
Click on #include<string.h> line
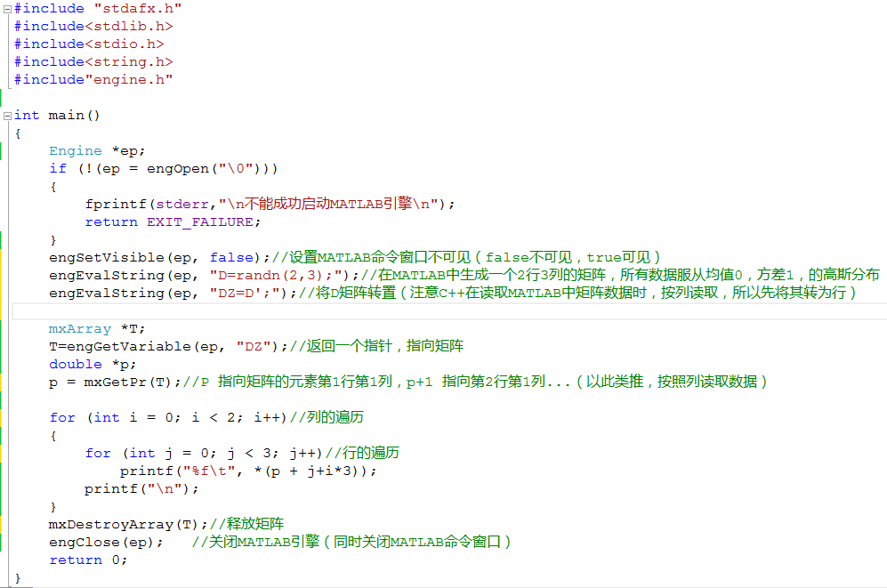point(93,62)
